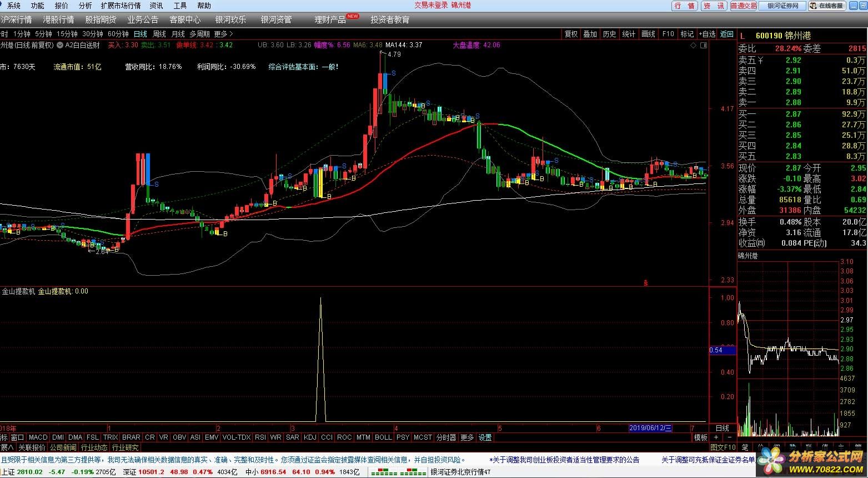The height and width of the screenshot is (478, 868).
Task: Click the F10 toolbar button
Action: pyautogui.click(x=668, y=34)
